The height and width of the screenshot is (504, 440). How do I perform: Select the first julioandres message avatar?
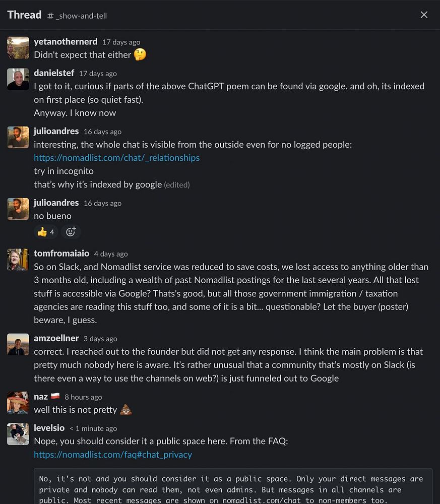coord(18,137)
